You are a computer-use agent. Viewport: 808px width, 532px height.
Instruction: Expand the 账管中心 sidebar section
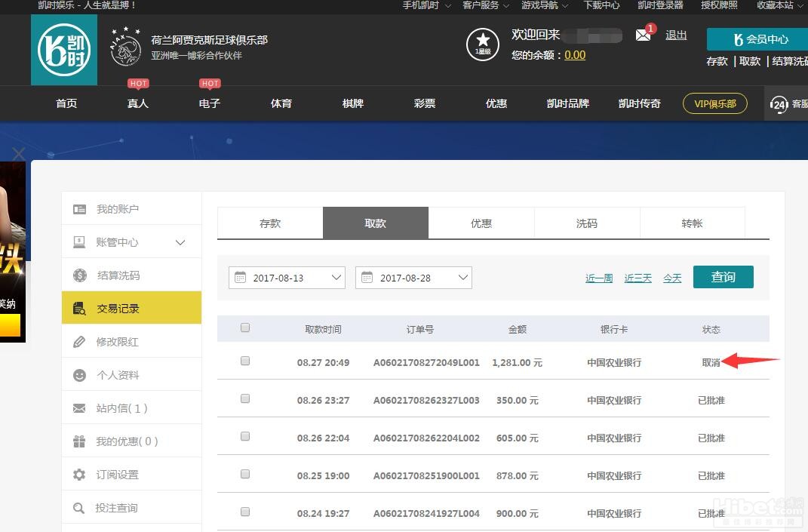pyautogui.click(x=180, y=242)
